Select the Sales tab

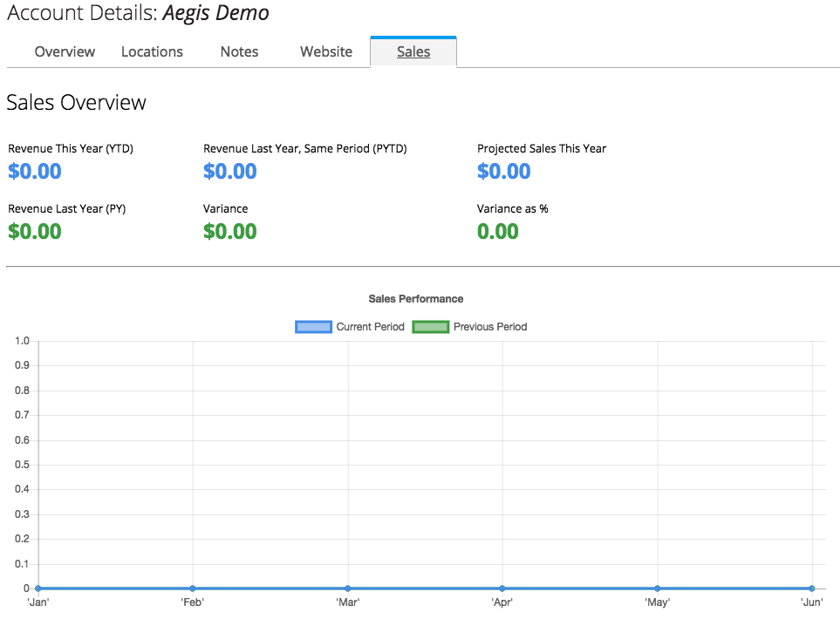point(413,52)
